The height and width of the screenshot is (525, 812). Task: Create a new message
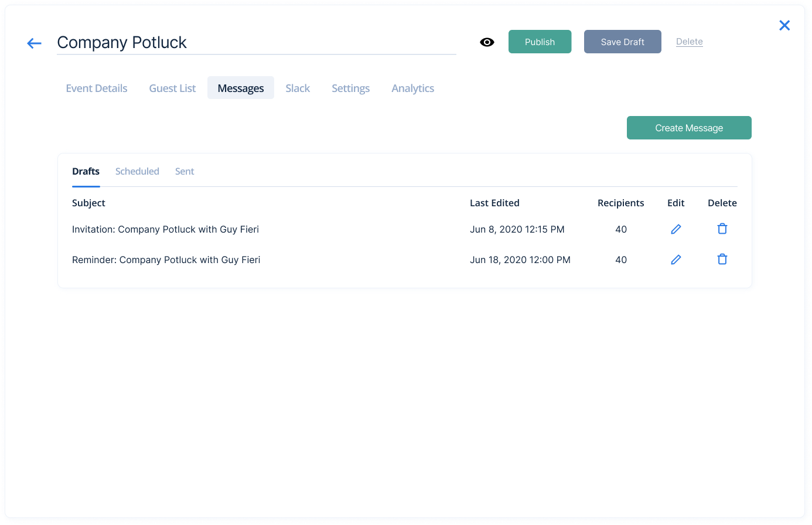point(689,128)
